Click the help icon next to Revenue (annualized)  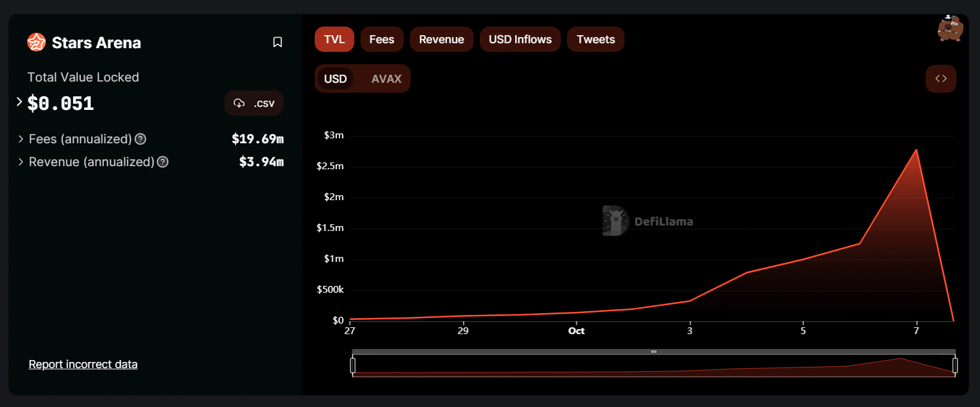(163, 162)
